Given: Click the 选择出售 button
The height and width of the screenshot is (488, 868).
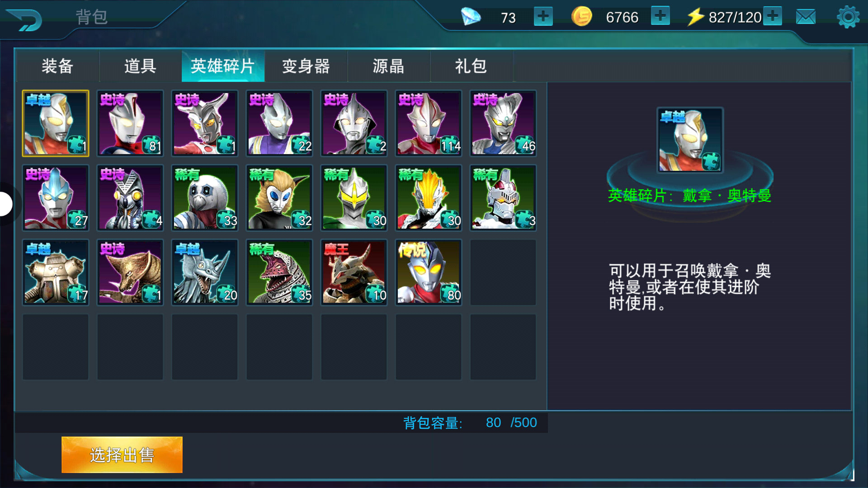Looking at the screenshot, I should [122, 455].
